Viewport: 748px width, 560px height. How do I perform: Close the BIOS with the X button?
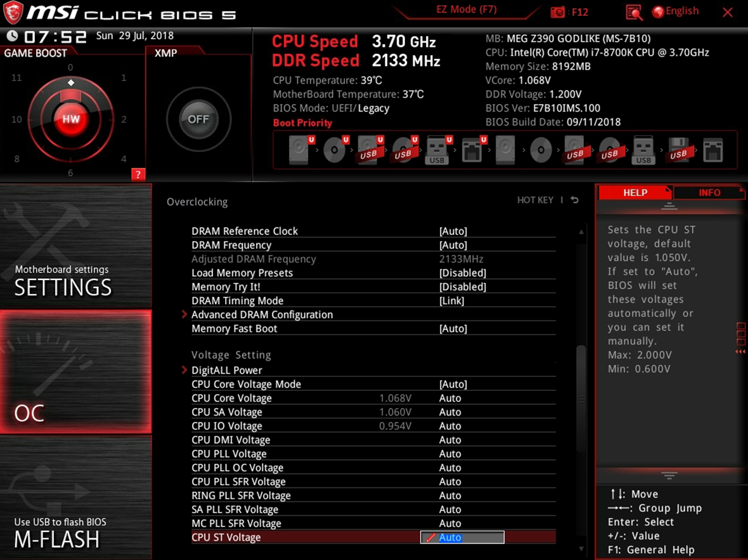(728, 13)
